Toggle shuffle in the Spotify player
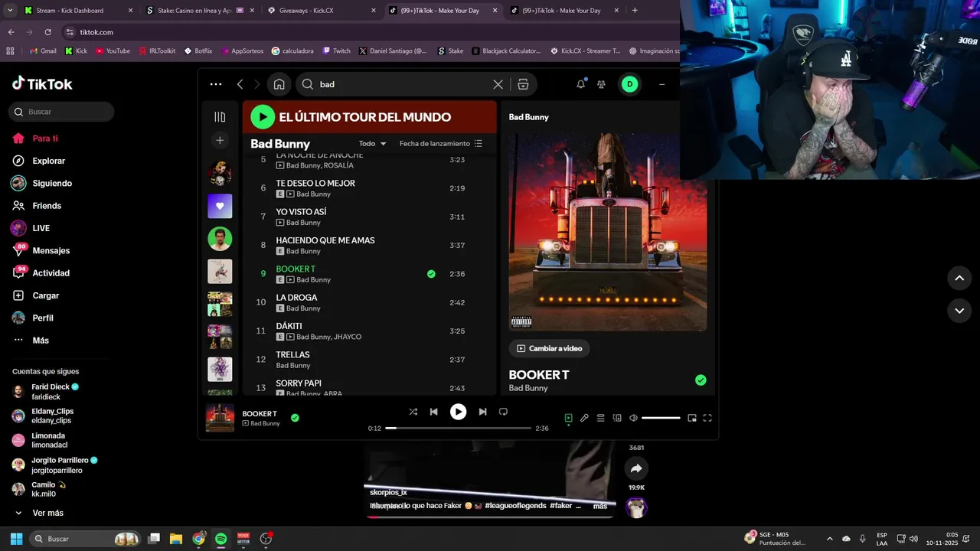The image size is (980, 551). [413, 412]
